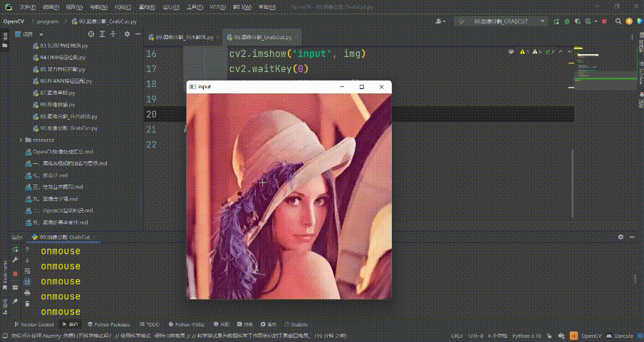Toggle reader mode eye icon in the editor
The image size is (644, 342).
tap(511, 52)
